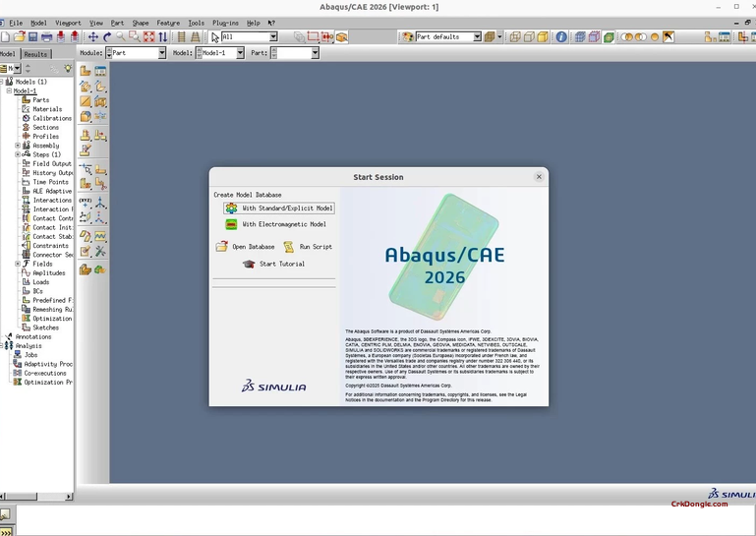Screen dimensions: 756x536
Task: Click the Color Code palette icon
Action: [x=408, y=36]
